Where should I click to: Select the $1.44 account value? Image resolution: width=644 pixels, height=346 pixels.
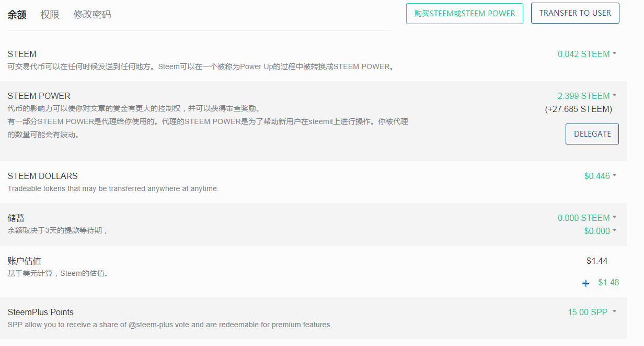597,261
